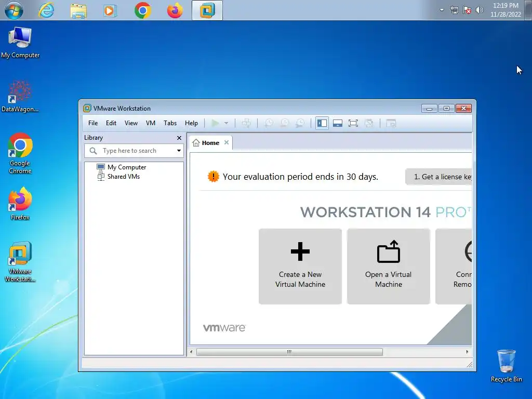Screen dimensions: 532x399
Task: Click Take a Snapshot toolbar icon
Action: click(x=269, y=123)
